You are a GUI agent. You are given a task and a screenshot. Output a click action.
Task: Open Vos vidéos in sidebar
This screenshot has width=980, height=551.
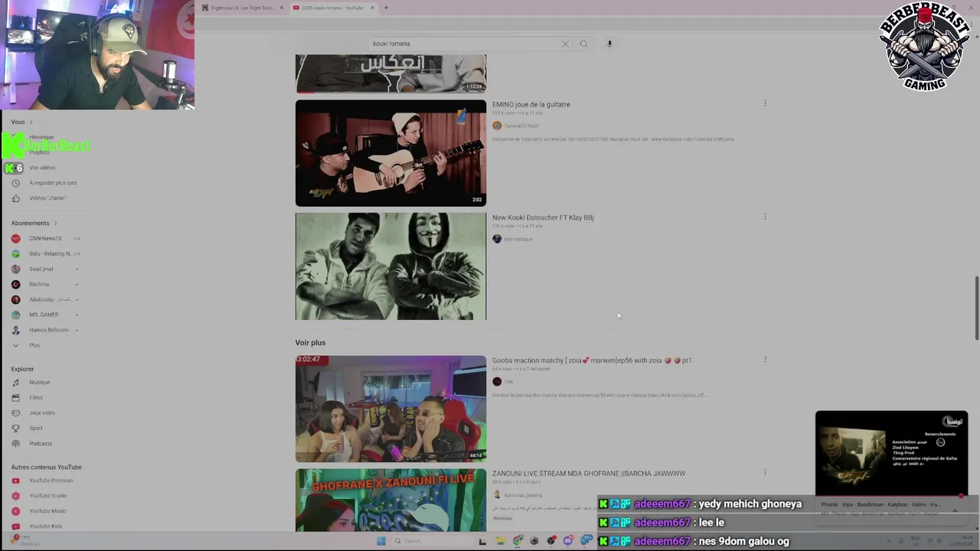[x=42, y=168]
